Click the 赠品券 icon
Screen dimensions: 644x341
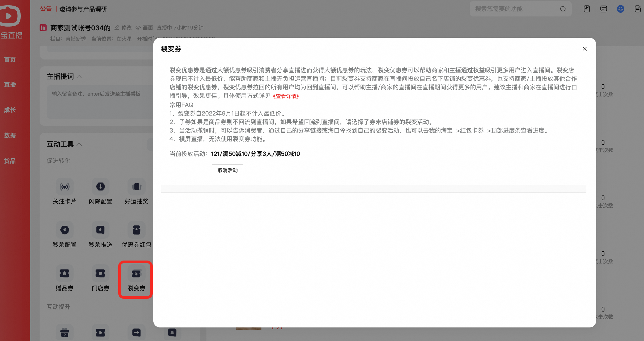65,273
